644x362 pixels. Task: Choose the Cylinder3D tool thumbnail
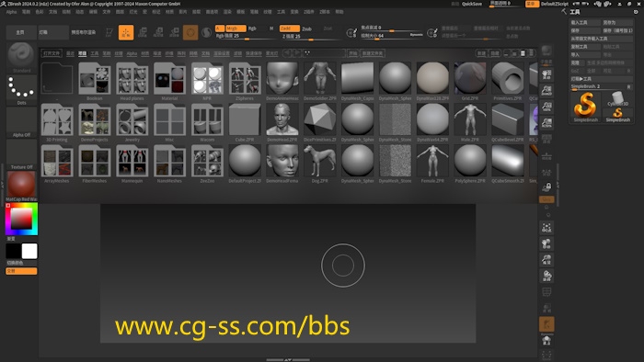coord(617,99)
